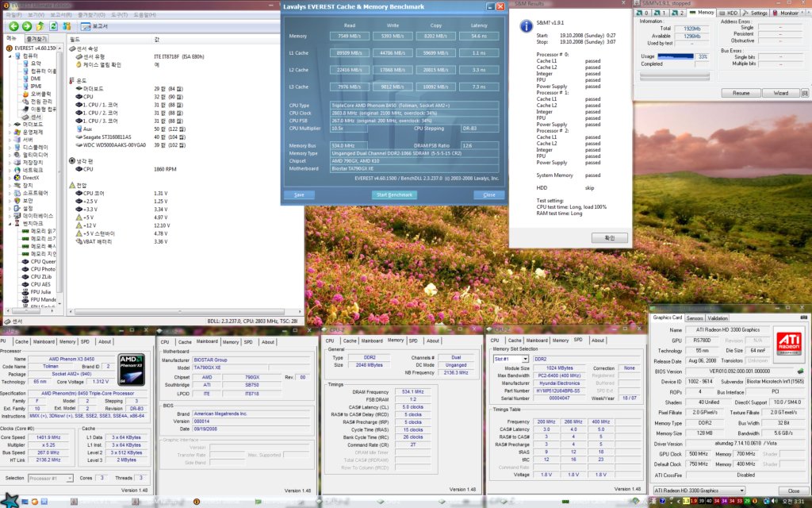Open the Start menu star button
Screen dimensions: 812x508
(10, 501)
